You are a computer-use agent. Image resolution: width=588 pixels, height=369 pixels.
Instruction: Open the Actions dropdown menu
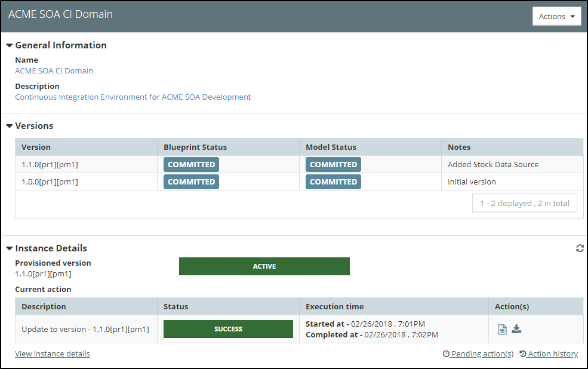[556, 17]
